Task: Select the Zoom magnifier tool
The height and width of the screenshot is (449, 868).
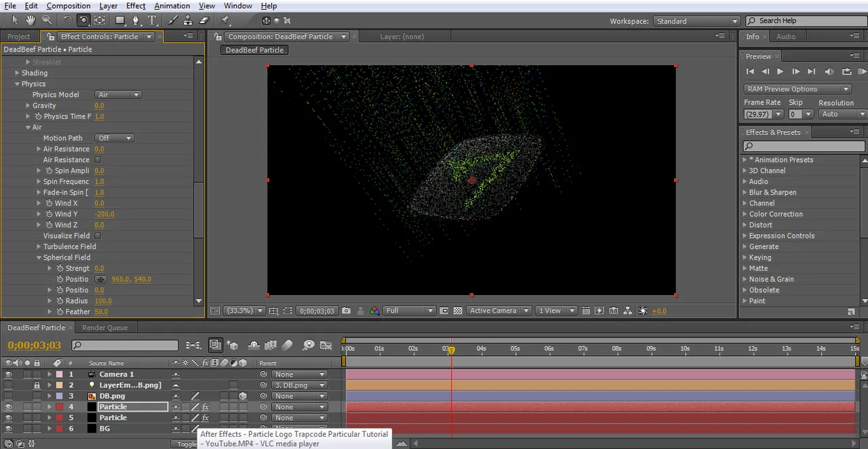Action: coord(47,20)
